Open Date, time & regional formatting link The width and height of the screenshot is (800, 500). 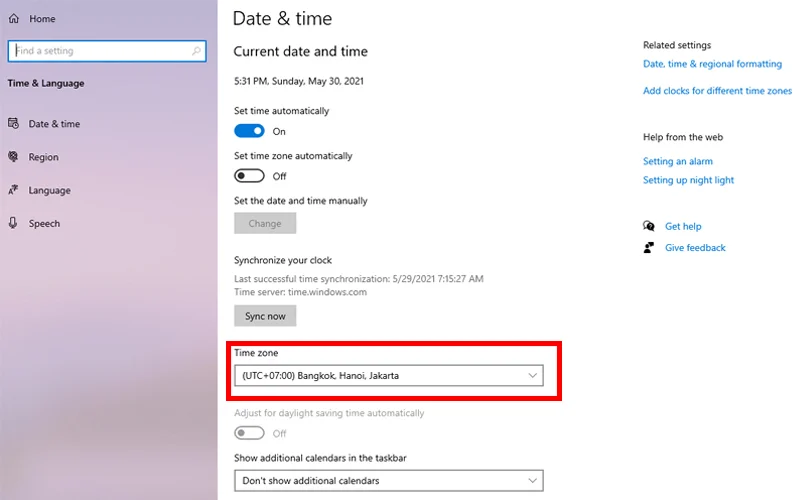coord(712,64)
